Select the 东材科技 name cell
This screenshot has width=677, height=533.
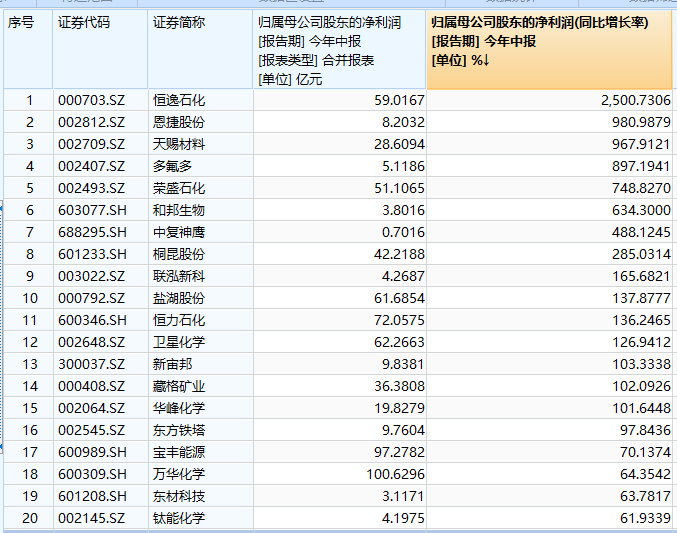click(x=200, y=497)
